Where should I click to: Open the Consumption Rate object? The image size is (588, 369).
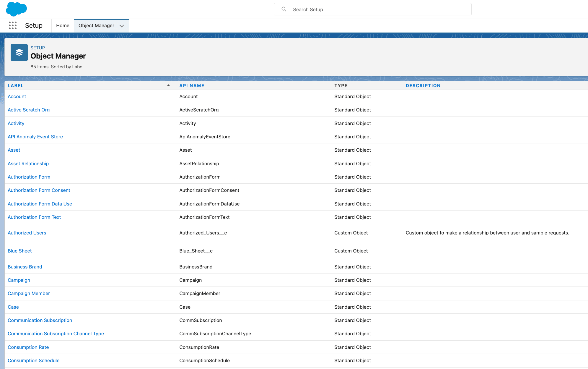28,347
